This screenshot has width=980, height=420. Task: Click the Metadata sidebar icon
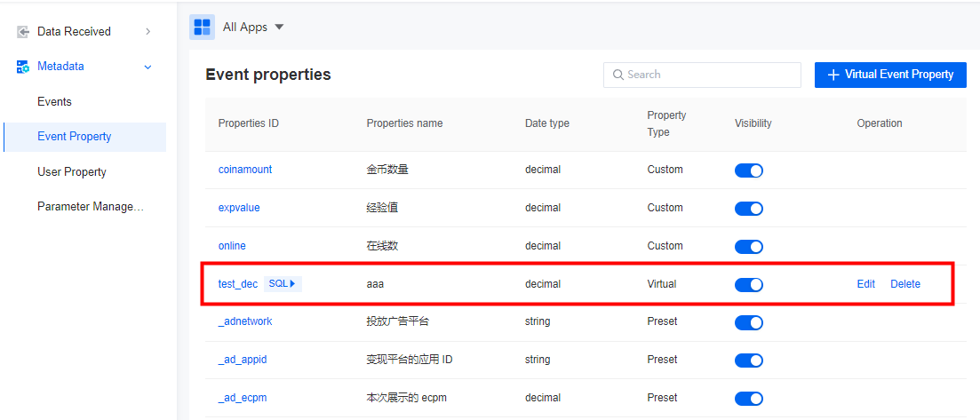tap(23, 67)
